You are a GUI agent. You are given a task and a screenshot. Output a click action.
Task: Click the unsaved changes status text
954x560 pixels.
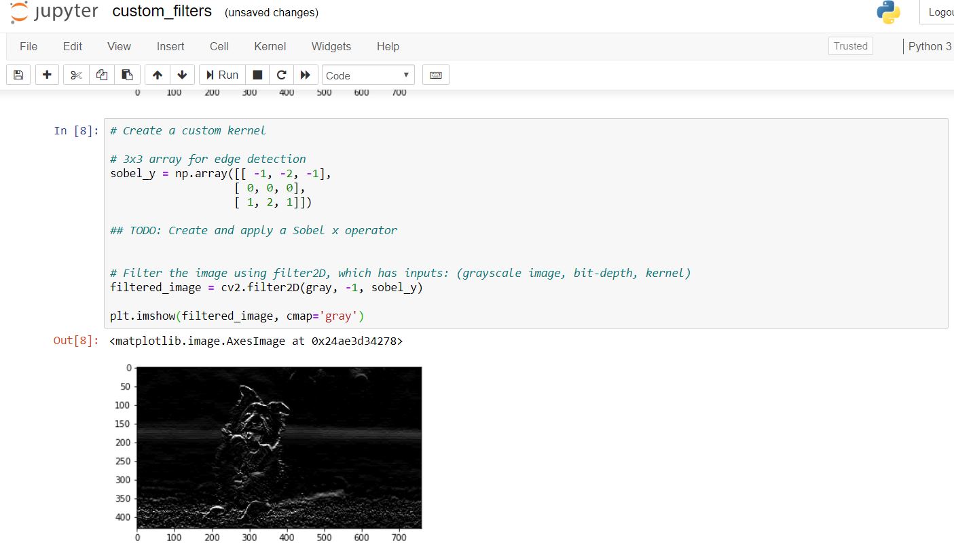click(272, 13)
